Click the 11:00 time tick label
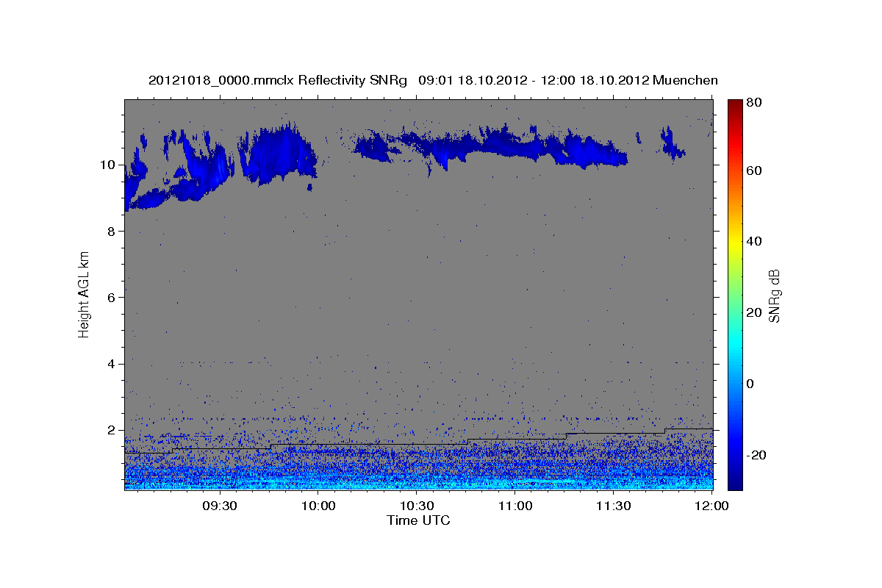The height and width of the screenshot is (588, 882). coord(515,506)
